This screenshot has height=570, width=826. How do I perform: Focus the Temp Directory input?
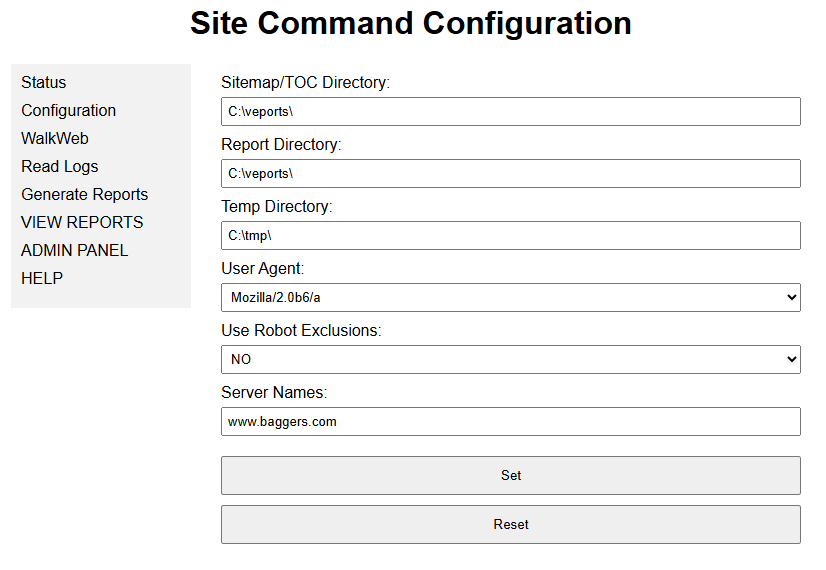pos(510,235)
